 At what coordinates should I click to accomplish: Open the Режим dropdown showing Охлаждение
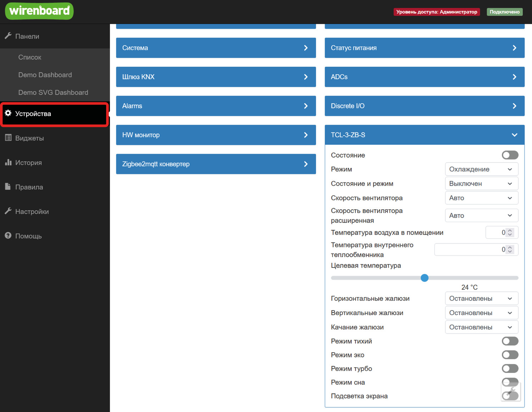point(481,169)
